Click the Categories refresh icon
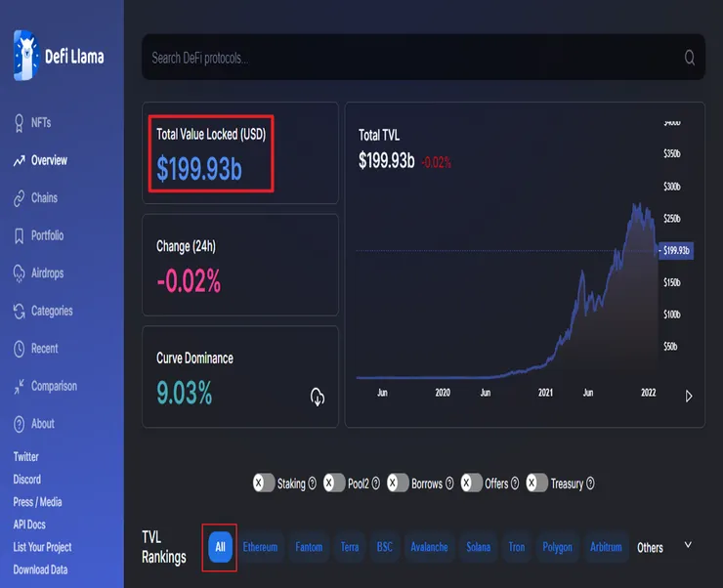 (x=19, y=311)
